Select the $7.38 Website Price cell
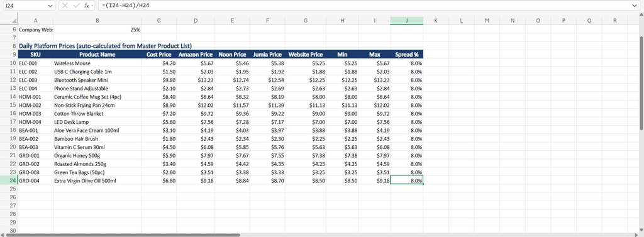Image resolution: width=644 pixels, height=237 pixels. click(x=306, y=155)
